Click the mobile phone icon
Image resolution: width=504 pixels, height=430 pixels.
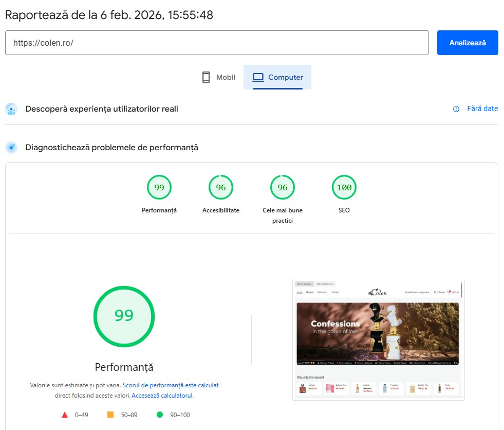206,77
